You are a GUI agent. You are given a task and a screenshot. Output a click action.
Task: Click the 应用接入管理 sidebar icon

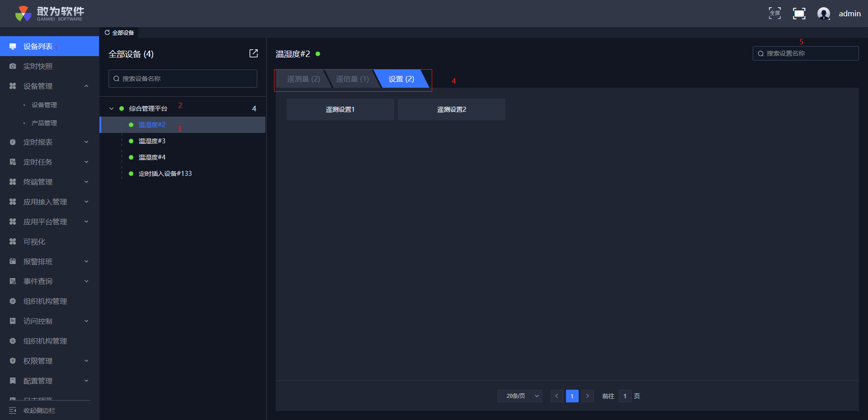coord(13,202)
